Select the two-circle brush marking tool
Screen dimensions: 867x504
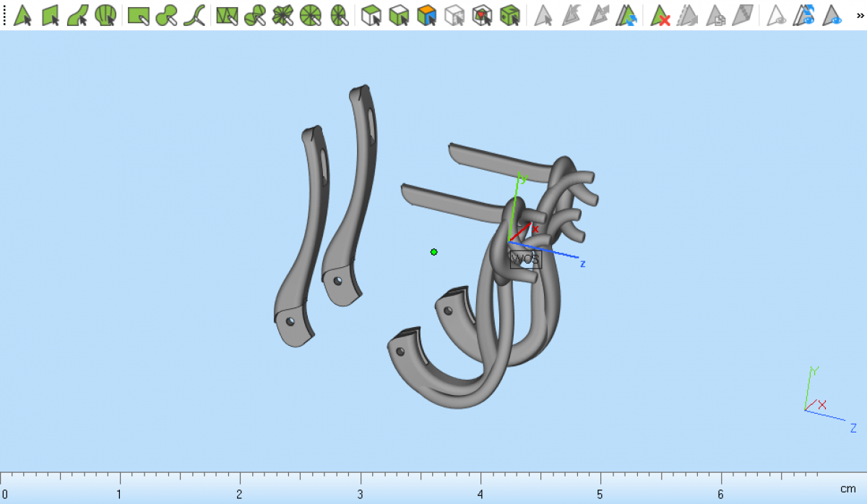coord(166,15)
